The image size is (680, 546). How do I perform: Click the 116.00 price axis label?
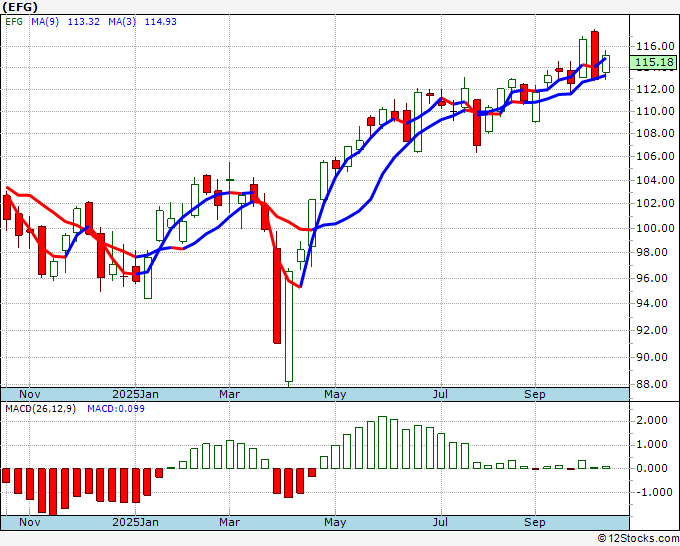tap(655, 46)
